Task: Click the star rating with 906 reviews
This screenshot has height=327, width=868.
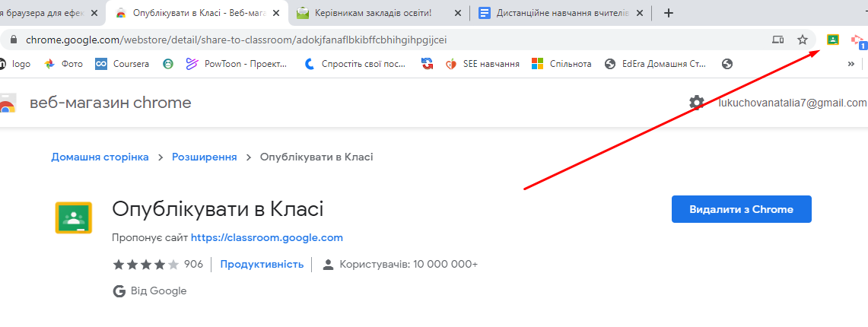Action: pyautogui.click(x=157, y=265)
